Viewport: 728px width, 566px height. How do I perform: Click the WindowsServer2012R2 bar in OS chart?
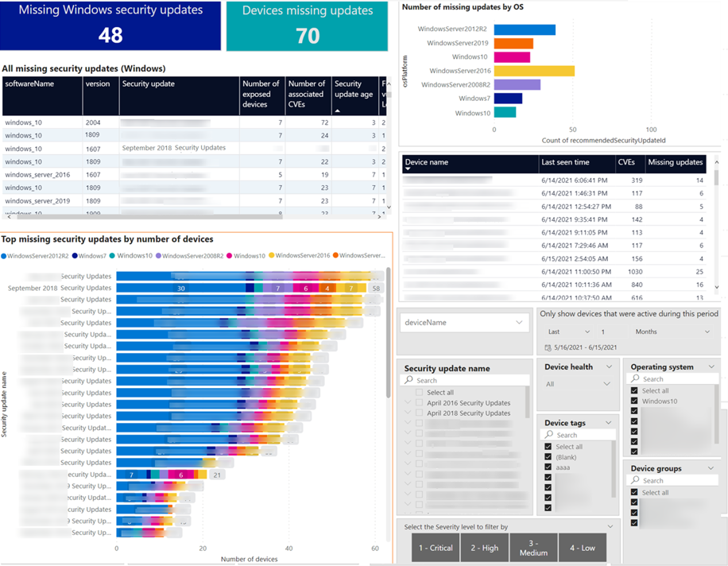(x=525, y=29)
